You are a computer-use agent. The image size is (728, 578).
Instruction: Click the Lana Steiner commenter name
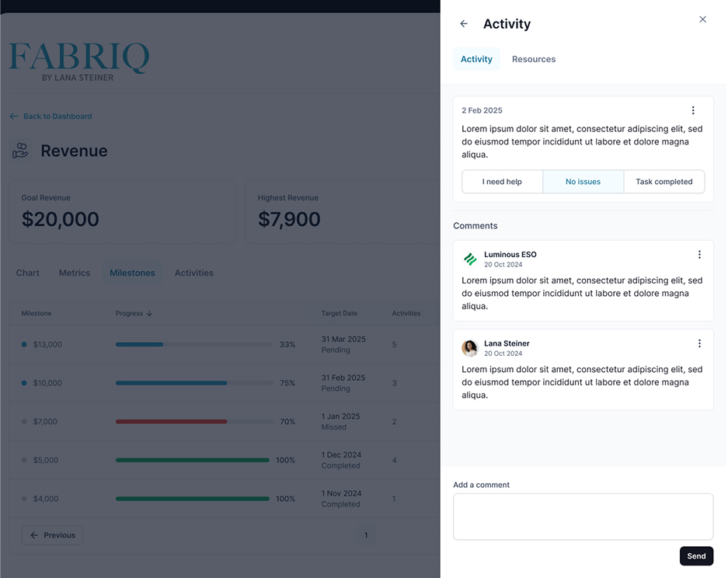click(507, 343)
